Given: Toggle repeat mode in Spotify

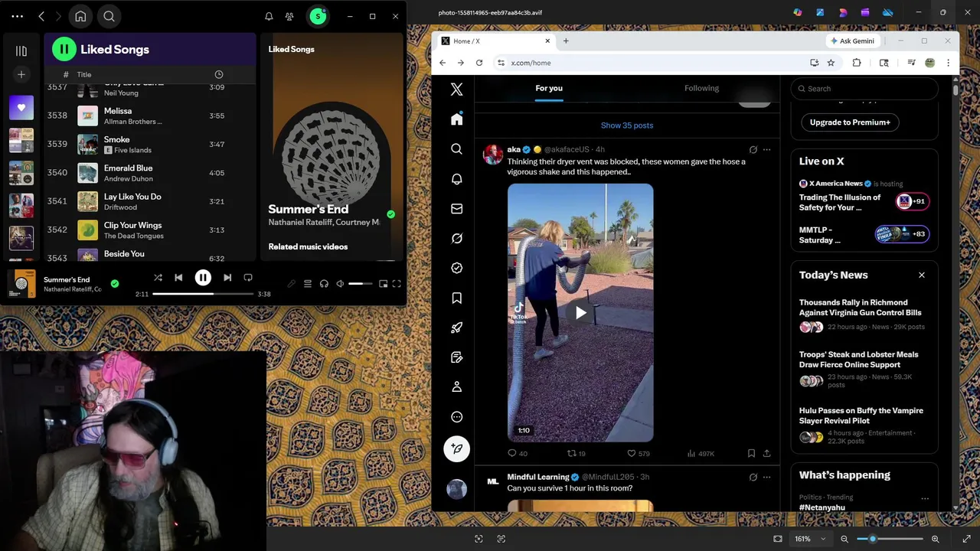Looking at the screenshot, I should coord(248,278).
